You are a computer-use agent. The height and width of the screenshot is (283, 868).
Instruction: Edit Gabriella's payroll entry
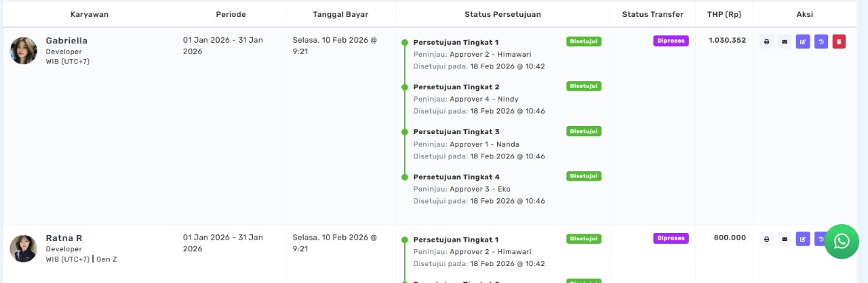pyautogui.click(x=803, y=42)
